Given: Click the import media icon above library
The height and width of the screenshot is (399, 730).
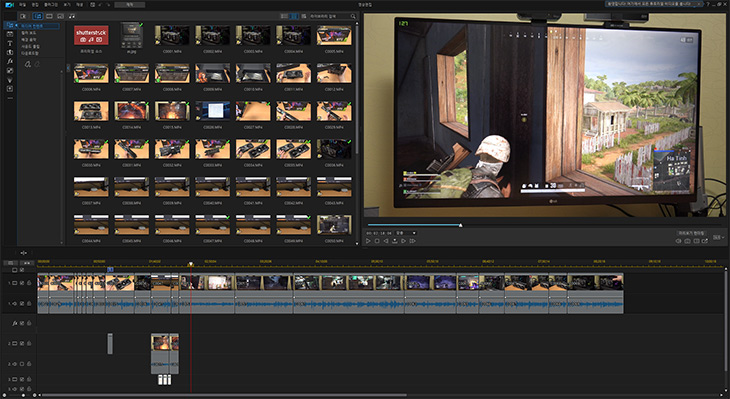Looking at the screenshot, I should (22, 16).
